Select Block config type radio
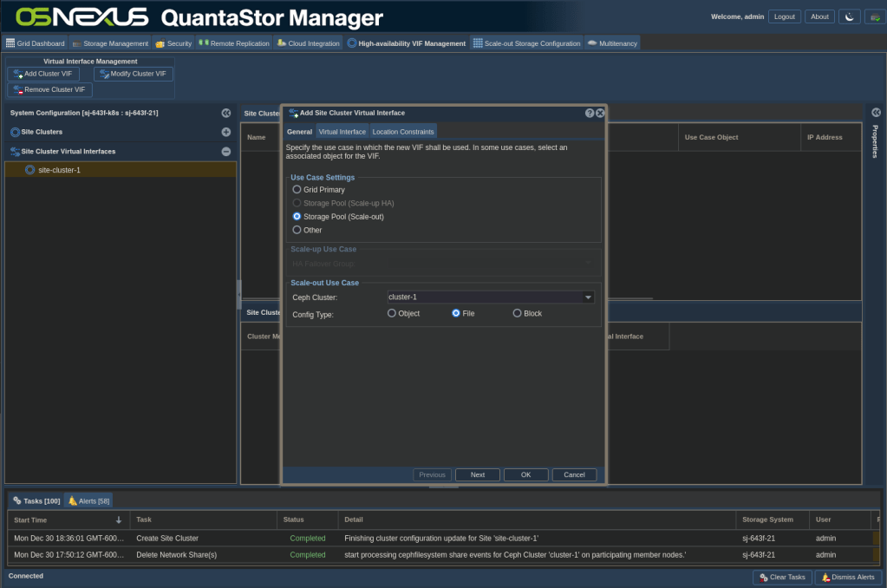 (x=518, y=313)
